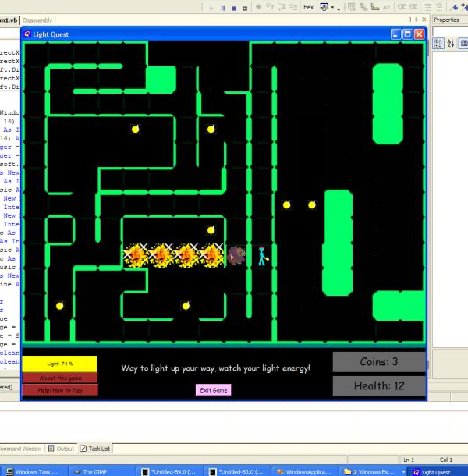Click the tab scroll left arrow
The width and height of the screenshot is (468, 476).
409,20
